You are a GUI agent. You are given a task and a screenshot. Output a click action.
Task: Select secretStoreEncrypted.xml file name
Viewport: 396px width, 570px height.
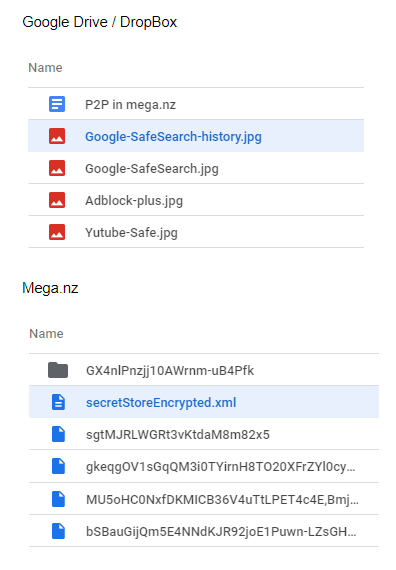161,403
